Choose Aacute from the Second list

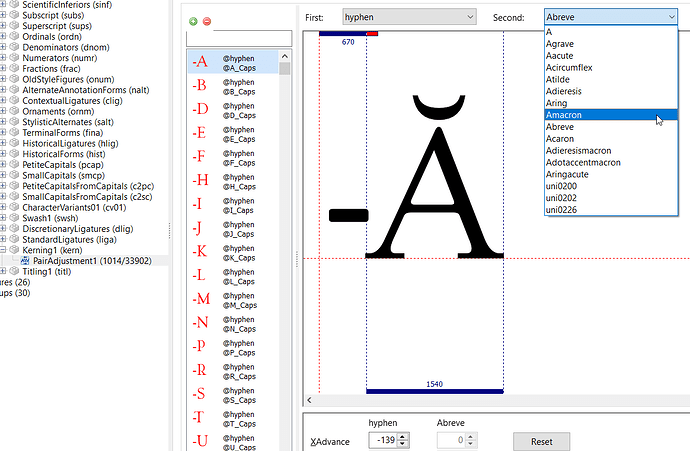click(611, 55)
